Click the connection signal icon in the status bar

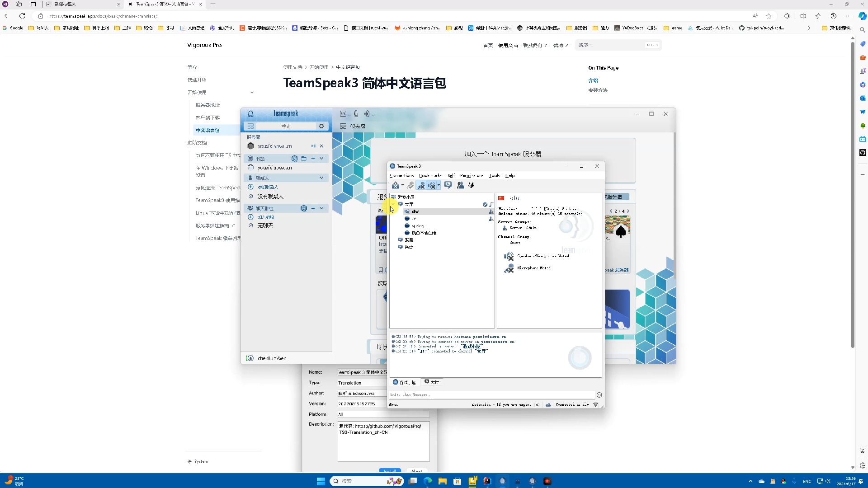tap(595, 405)
